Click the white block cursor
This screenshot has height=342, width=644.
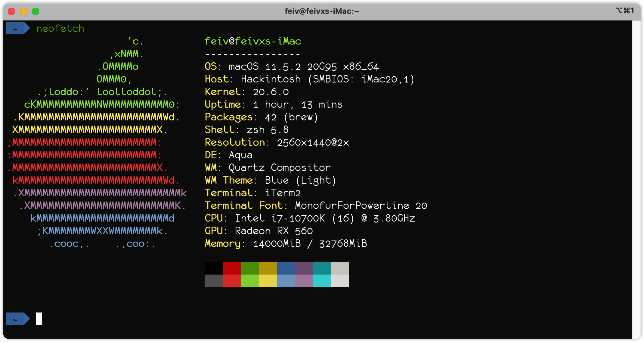39,319
